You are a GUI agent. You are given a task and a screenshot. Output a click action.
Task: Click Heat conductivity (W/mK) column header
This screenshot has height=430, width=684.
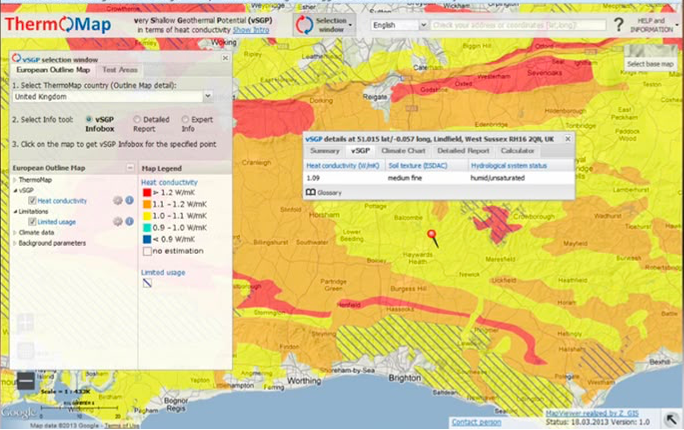point(343,166)
